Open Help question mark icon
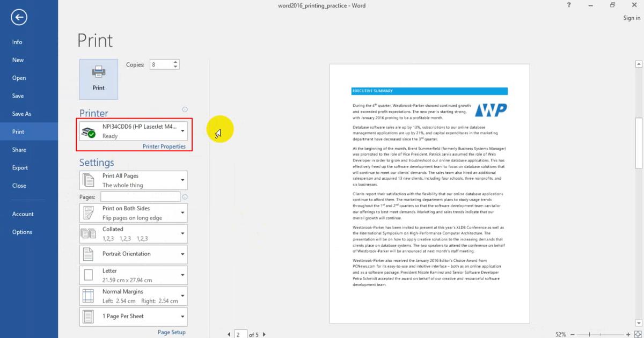The image size is (644, 338). [569, 5]
